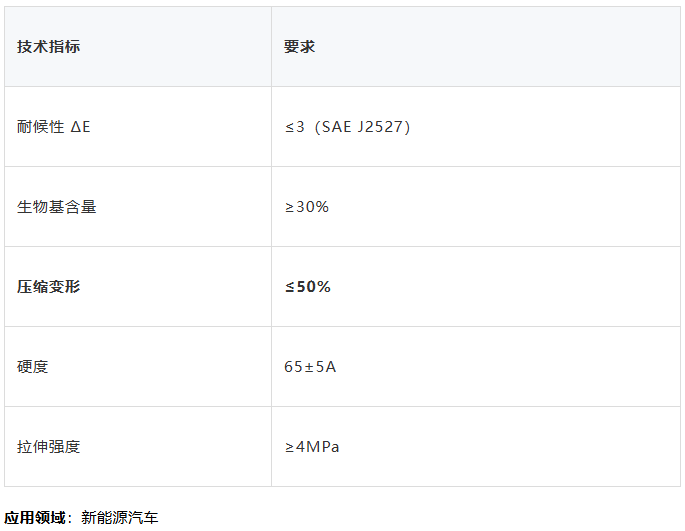This screenshot has width=685, height=531.
Task: Click the bold 压缩变形 row label
Action: [48, 287]
